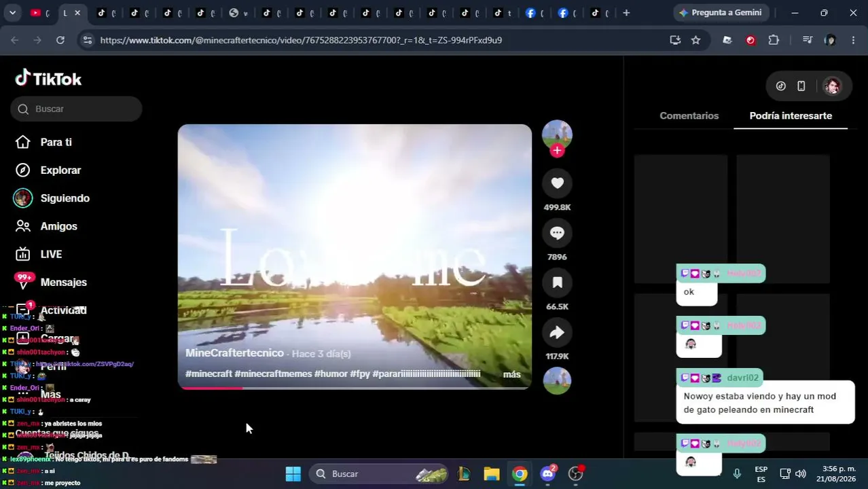
Task: Seek on the video progress bar
Action: (355, 388)
